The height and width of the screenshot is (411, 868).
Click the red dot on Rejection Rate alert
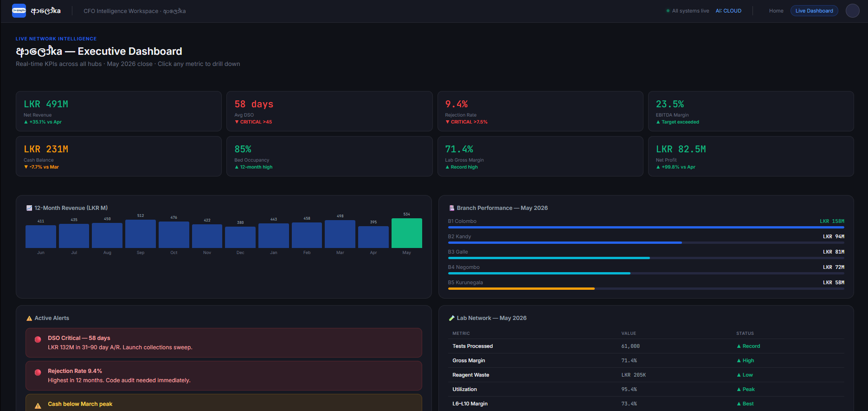pyautogui.click(x=38, y=372)
